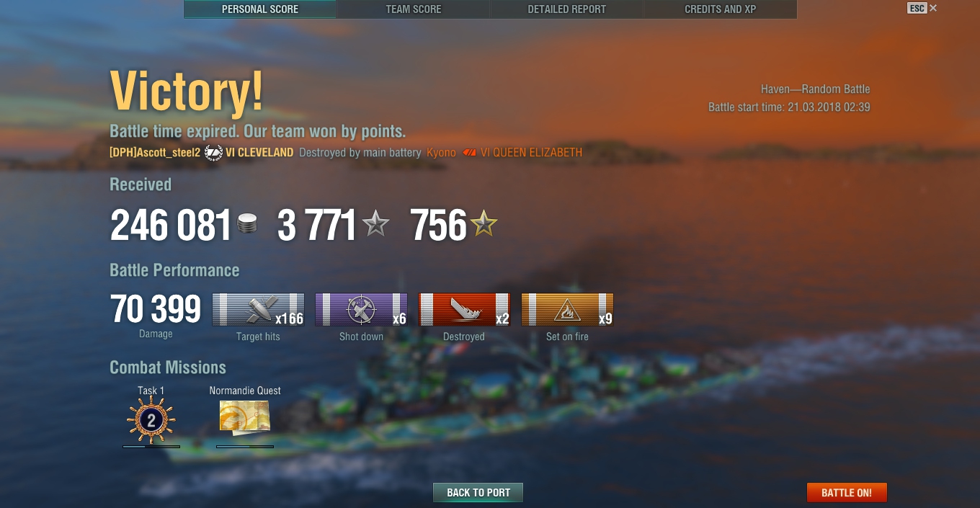Screen dimensions: 980x508
Task: Click the Queen Elizabeth ship class icon
Action: tap(469, 153)
